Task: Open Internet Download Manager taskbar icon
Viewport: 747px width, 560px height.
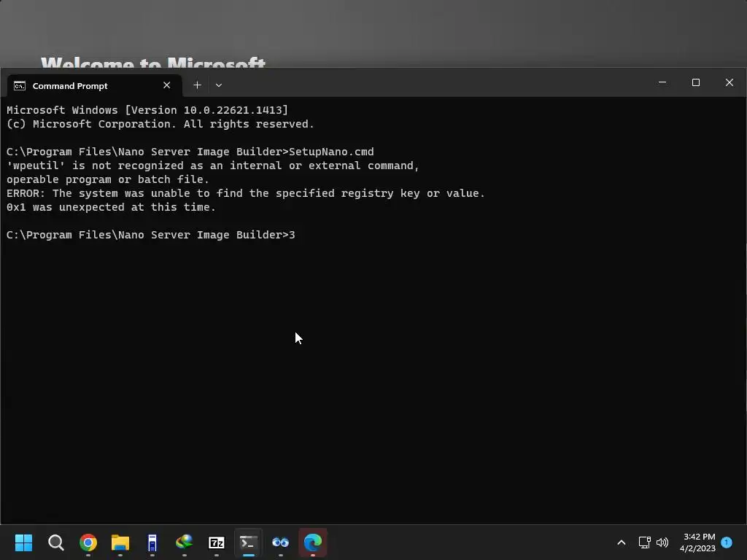Action: click(x=185, y=542)
